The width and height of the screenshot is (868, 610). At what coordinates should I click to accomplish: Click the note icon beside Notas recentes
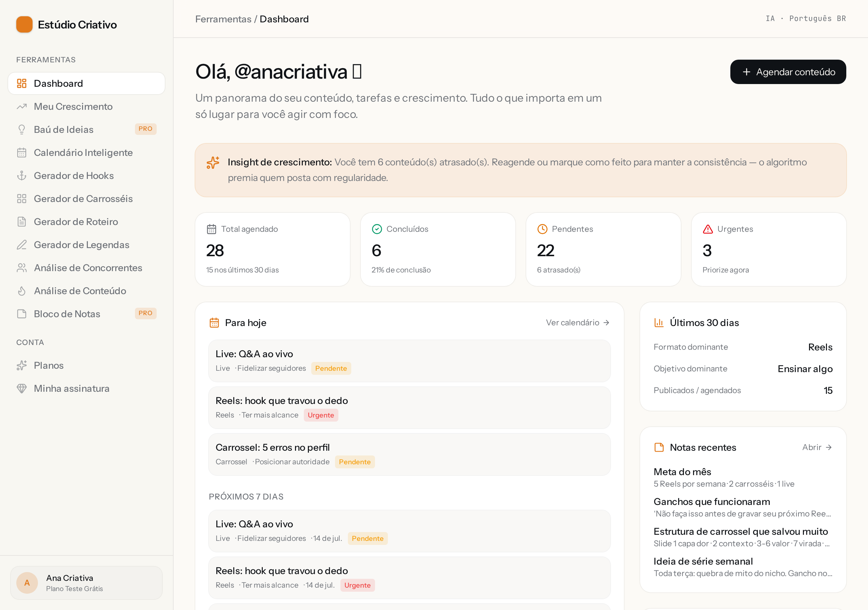pos(659,447)
